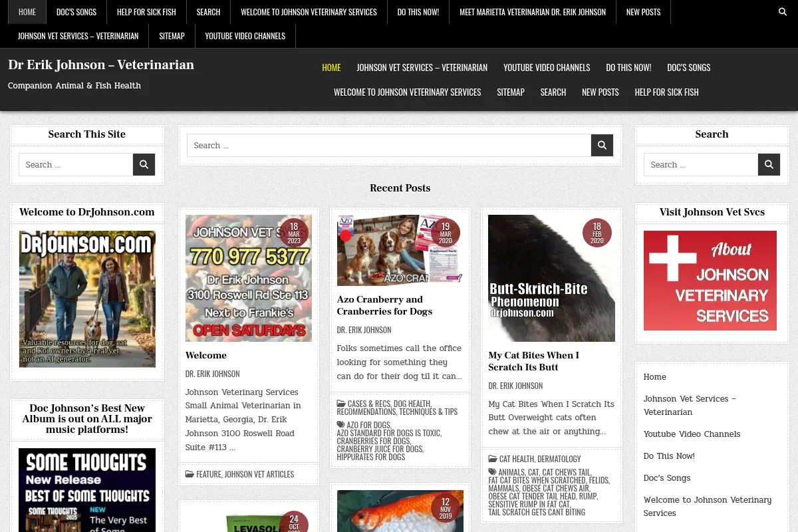The height and width of the screenshot is (532, 798).
Task: Open the Johnson Vet Svcs Welcome post thumbnail
Action: 249,278
